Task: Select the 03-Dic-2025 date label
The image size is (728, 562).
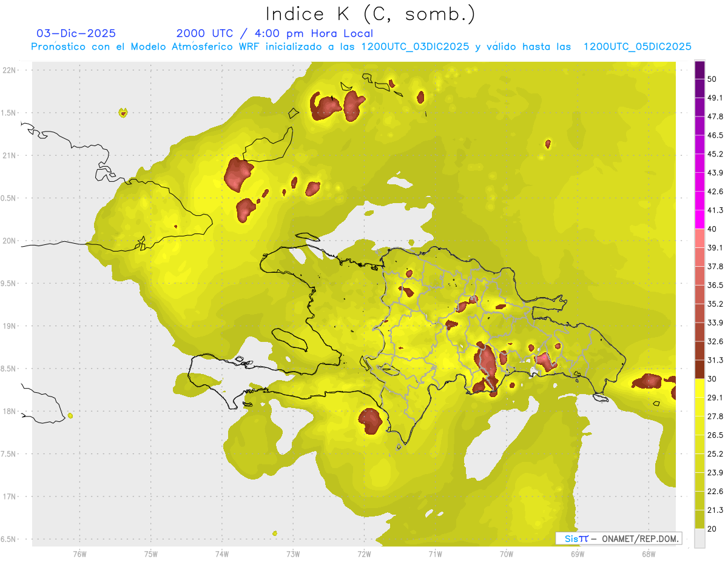Action: tap(76, 33)
